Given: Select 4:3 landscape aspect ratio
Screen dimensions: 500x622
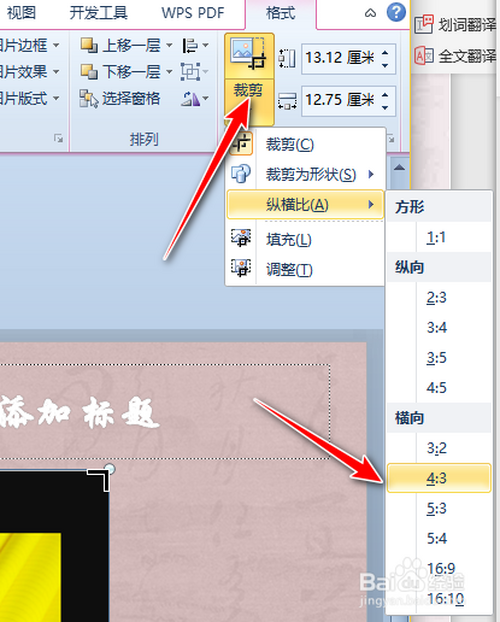Looking at the screenshot, I should [439, 478].
